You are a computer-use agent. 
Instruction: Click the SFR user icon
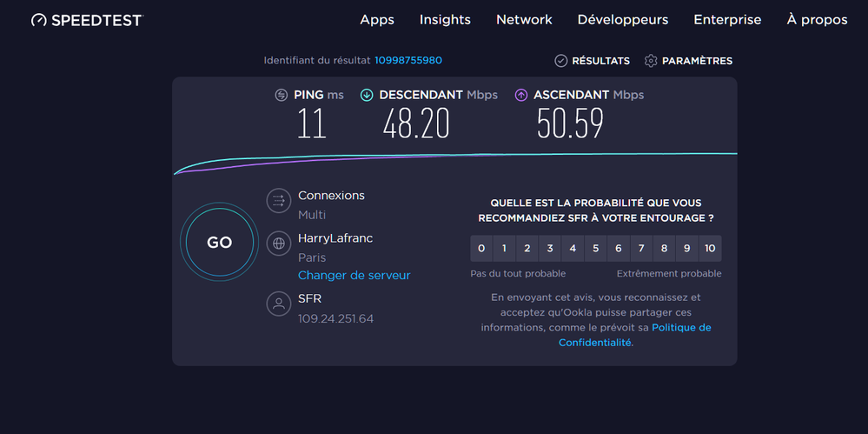(278, 304)
